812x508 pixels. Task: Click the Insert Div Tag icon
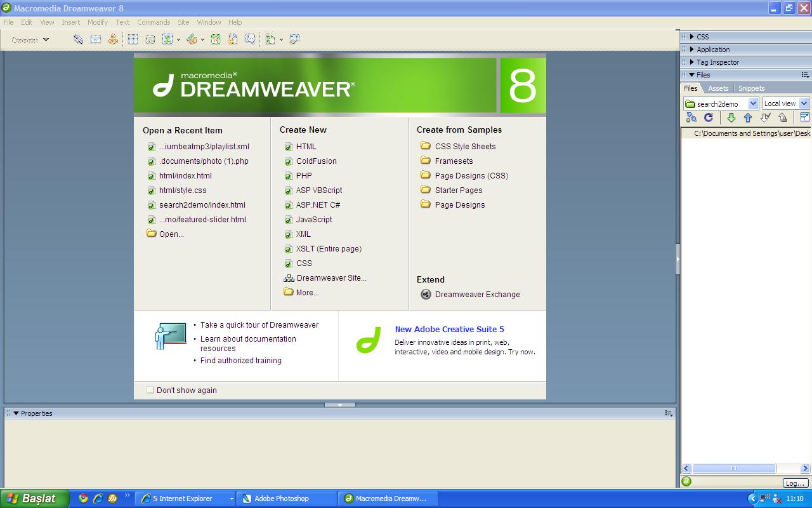[x=150, y=39]
